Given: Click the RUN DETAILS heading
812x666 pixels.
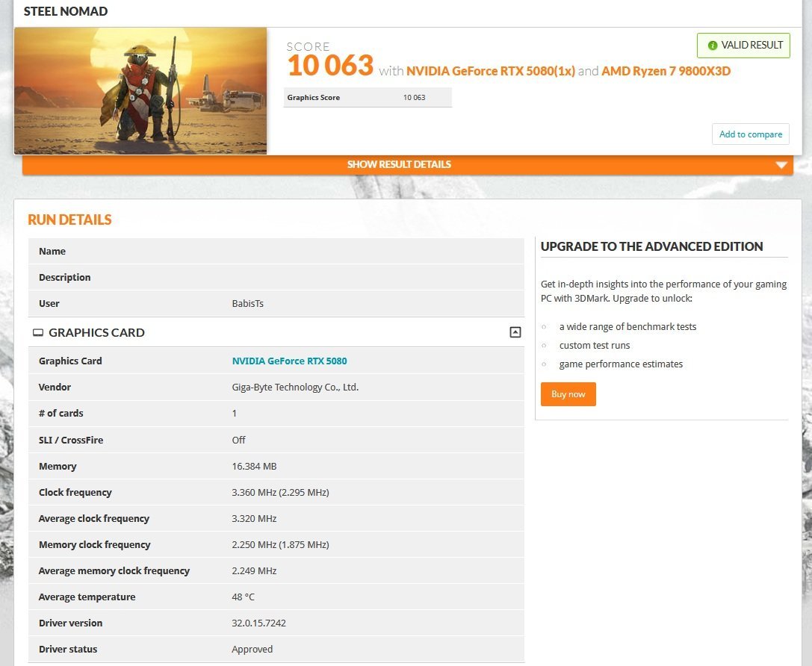Looking at the screenshot, I should (69, 220).
